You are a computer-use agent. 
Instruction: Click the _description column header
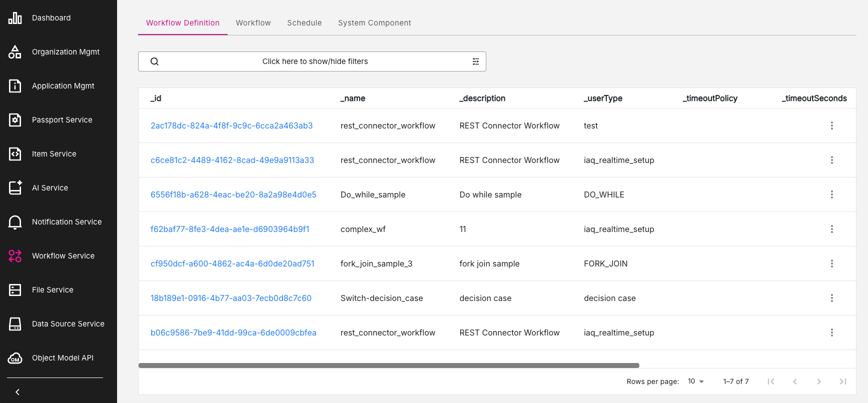pos(482,98)
